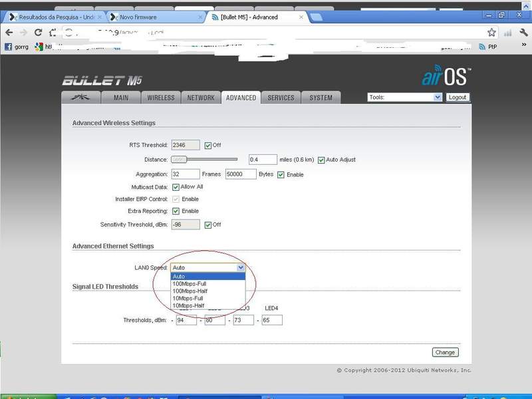Click the RTS Threshold value field
The image size is (532, 399).
pos(186,145)
